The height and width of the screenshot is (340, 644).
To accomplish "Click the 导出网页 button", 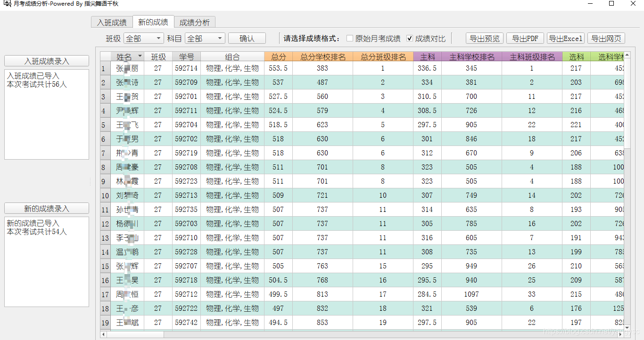I will click(606, 38).
